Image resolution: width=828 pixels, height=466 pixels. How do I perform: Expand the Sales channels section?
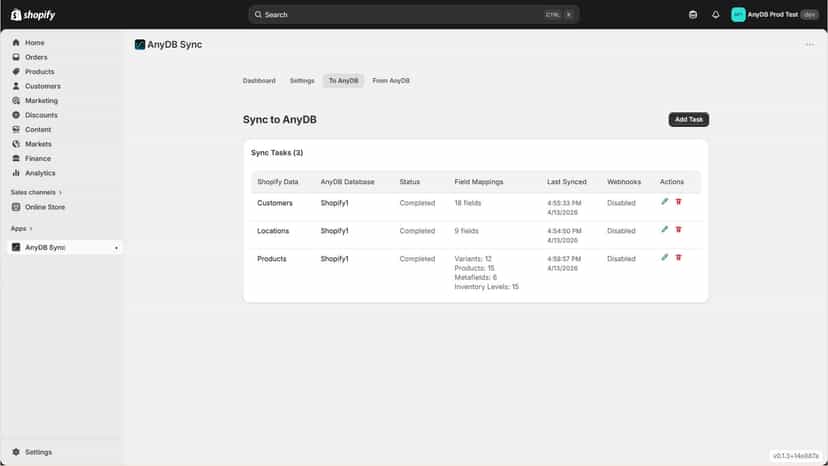point(36,192)
